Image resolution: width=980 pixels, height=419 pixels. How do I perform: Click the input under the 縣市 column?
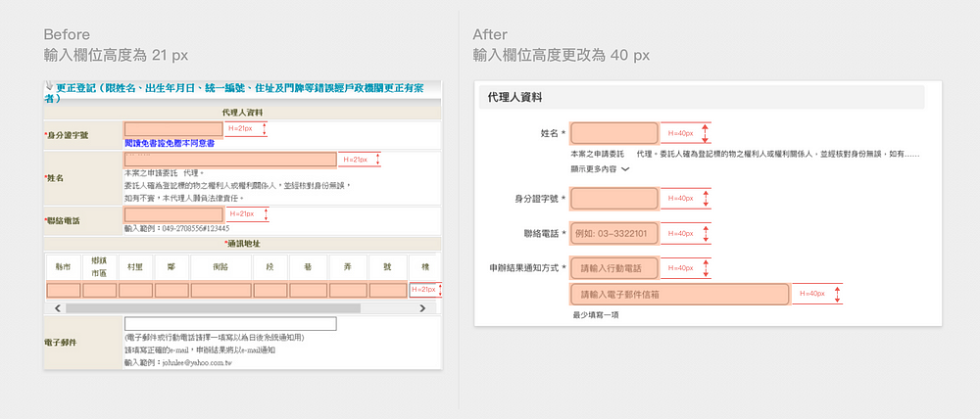pos(64,291)
